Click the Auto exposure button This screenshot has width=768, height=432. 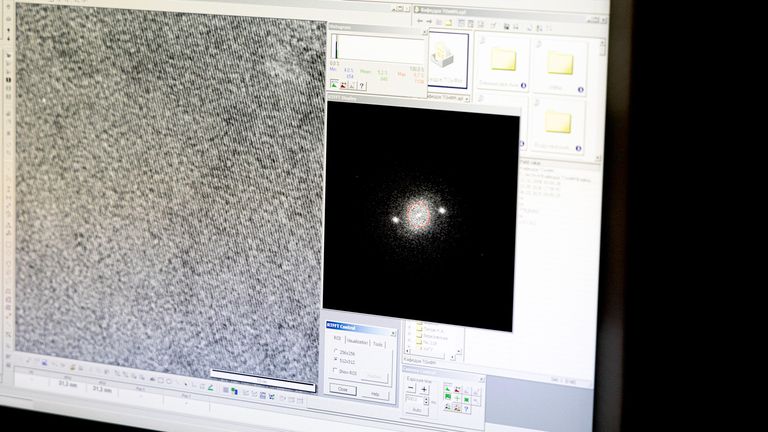pos(417,410)
